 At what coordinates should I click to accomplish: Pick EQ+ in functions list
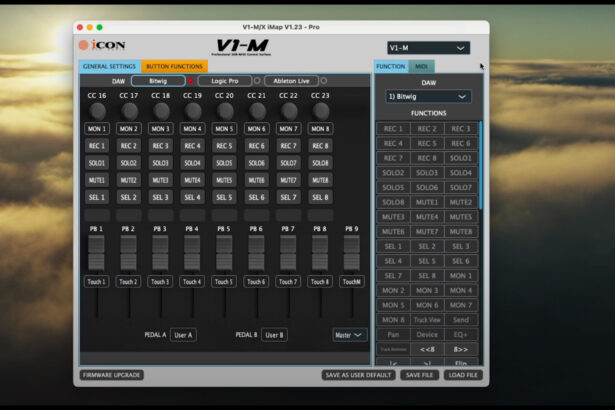461,335
